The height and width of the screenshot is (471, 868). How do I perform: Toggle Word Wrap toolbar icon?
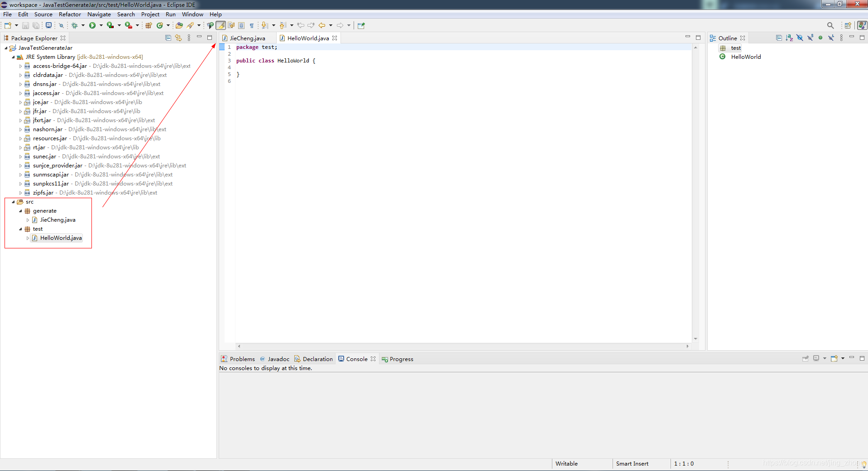pos(231,25)
